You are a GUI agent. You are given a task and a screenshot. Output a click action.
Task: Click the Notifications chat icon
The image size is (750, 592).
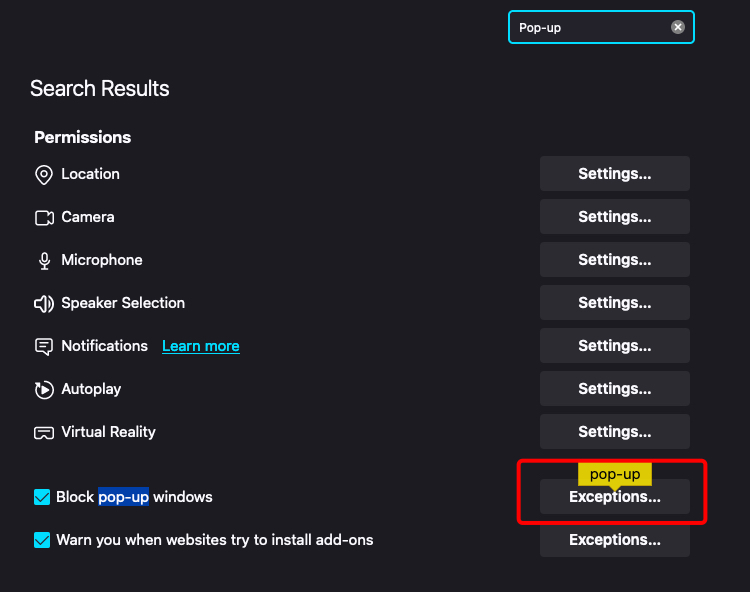click(44, 346)
